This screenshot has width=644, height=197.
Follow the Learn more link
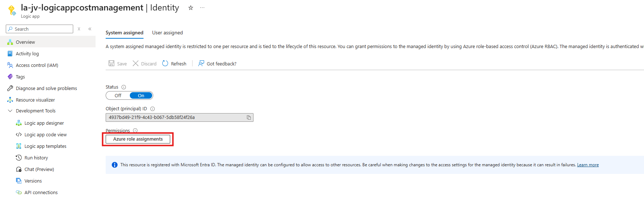pos(588,165)
